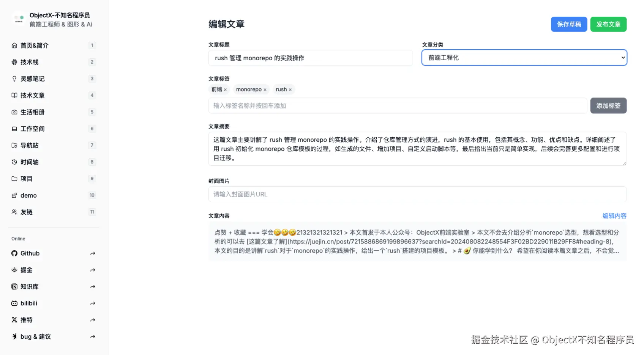The height and width of the screenshot is (355, 644).
Task: Open the Github link
Action: (53, 253)
